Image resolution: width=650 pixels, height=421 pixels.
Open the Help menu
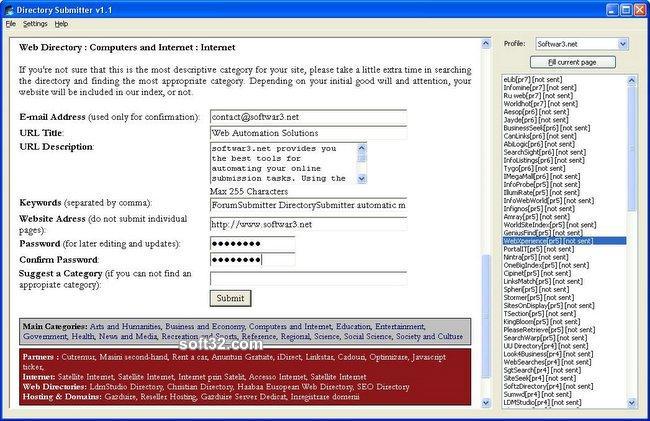61,24
